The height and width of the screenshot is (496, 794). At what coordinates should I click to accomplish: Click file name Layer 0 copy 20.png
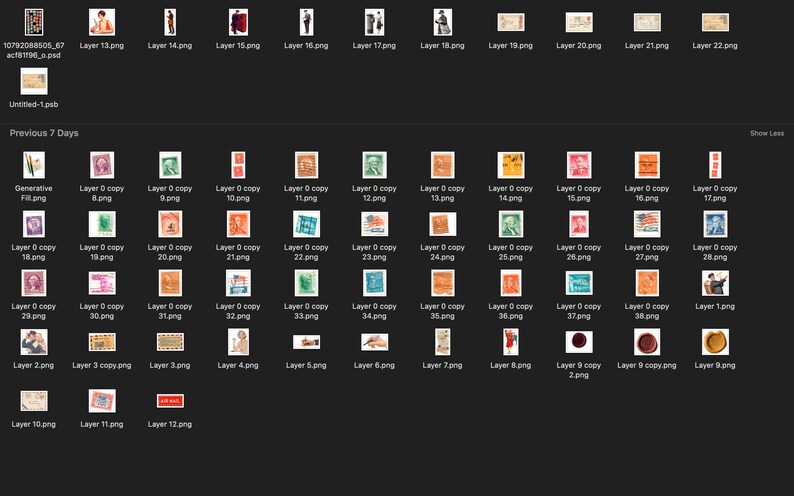pyautogui.click(x=170, y=252)
